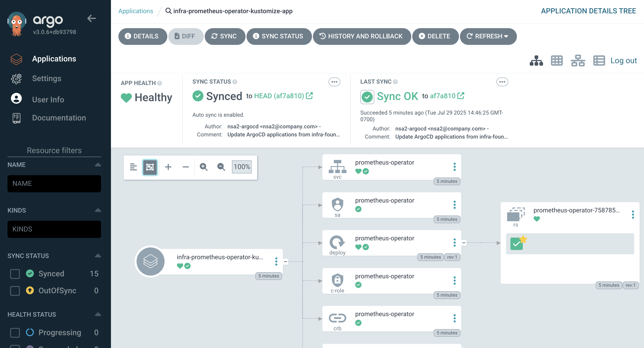
Task: Click the zoom out magnifier icon
Action: pyautogui.click(x=221, y=167)
